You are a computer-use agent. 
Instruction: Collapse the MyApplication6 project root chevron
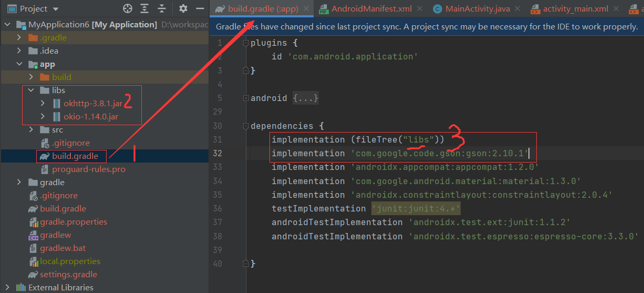click(x=7, y=25)
